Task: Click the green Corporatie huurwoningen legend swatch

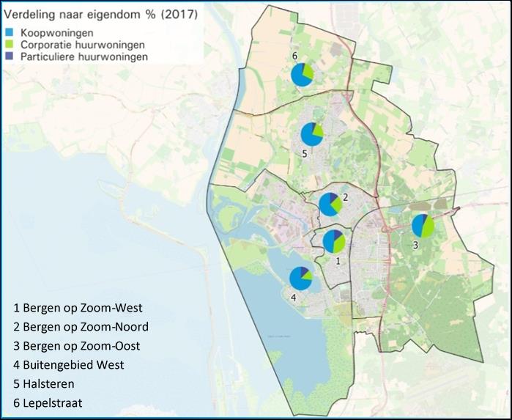Action: [11, 45]
